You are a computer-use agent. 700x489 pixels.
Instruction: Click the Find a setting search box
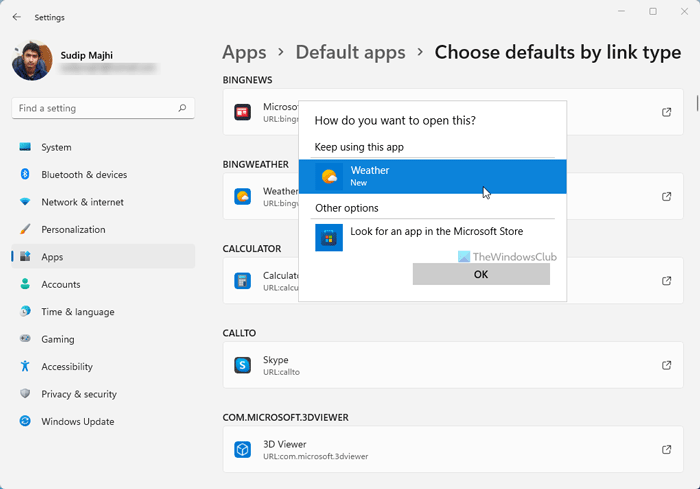[95, 108]
